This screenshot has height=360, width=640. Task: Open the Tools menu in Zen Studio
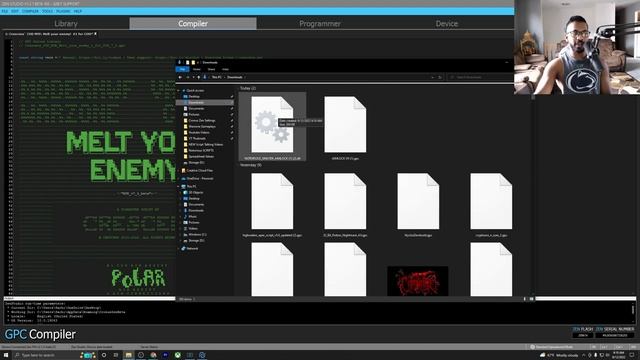click(x=47, y=11)
